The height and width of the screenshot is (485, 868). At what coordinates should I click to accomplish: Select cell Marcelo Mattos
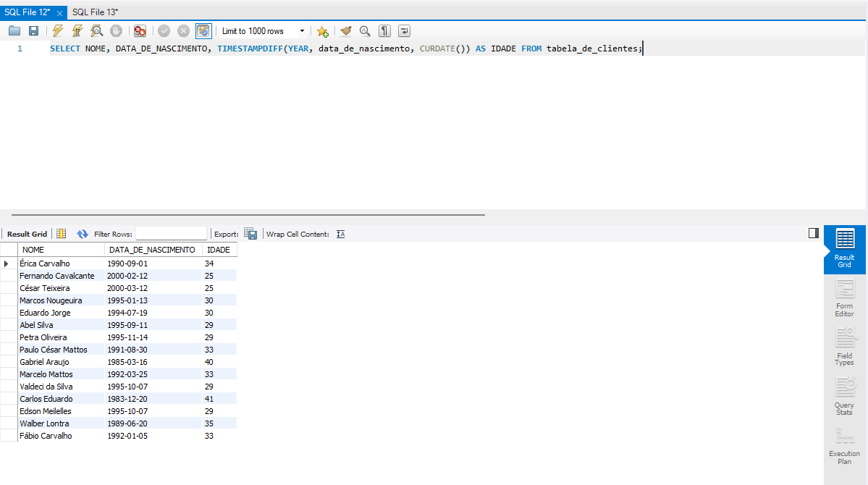(x=61, y=374)
